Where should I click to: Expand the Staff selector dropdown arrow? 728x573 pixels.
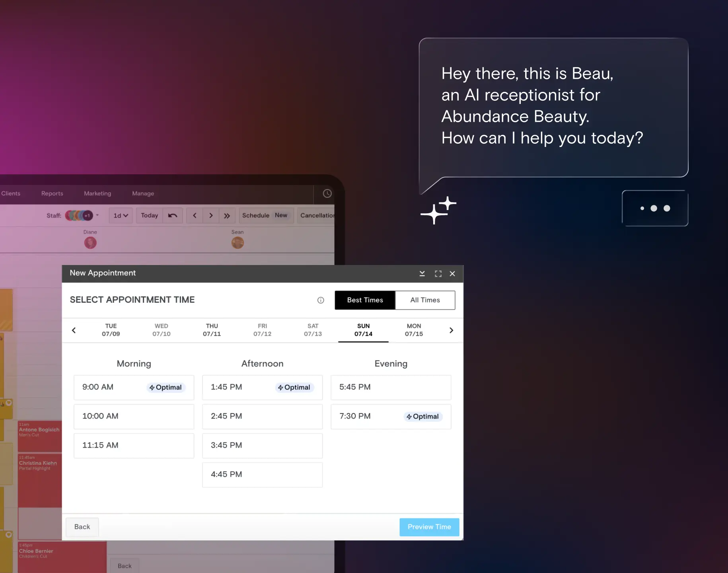(97, 215)
